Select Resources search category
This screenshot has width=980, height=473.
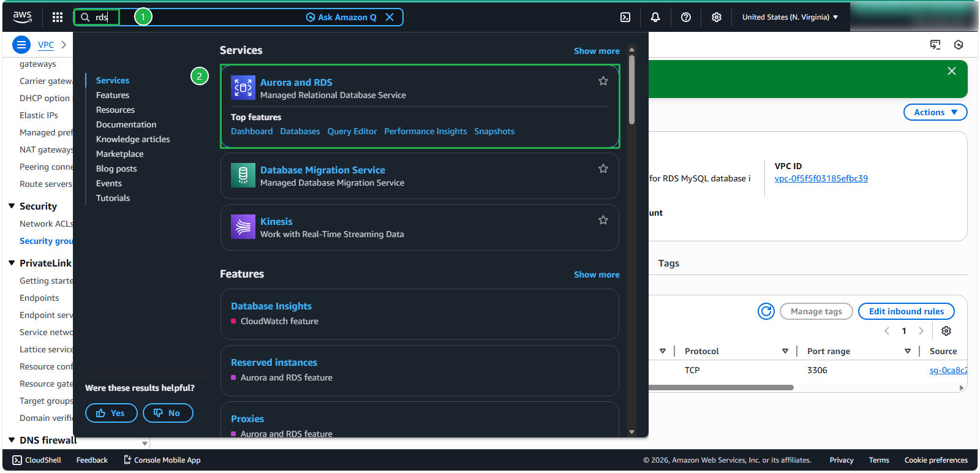[x=115, y=110]
